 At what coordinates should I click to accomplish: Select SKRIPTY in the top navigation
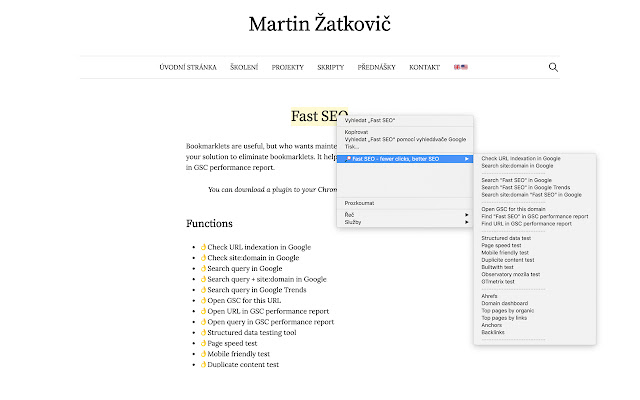(331, 67)
